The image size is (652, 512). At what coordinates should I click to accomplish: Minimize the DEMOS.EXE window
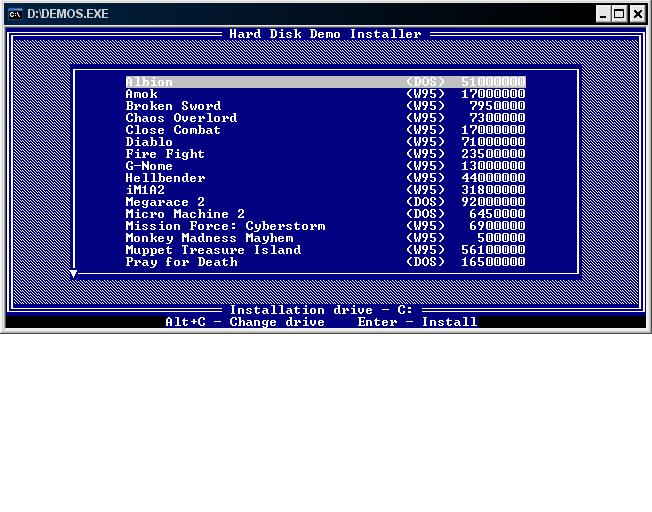[x=603, y=14]
